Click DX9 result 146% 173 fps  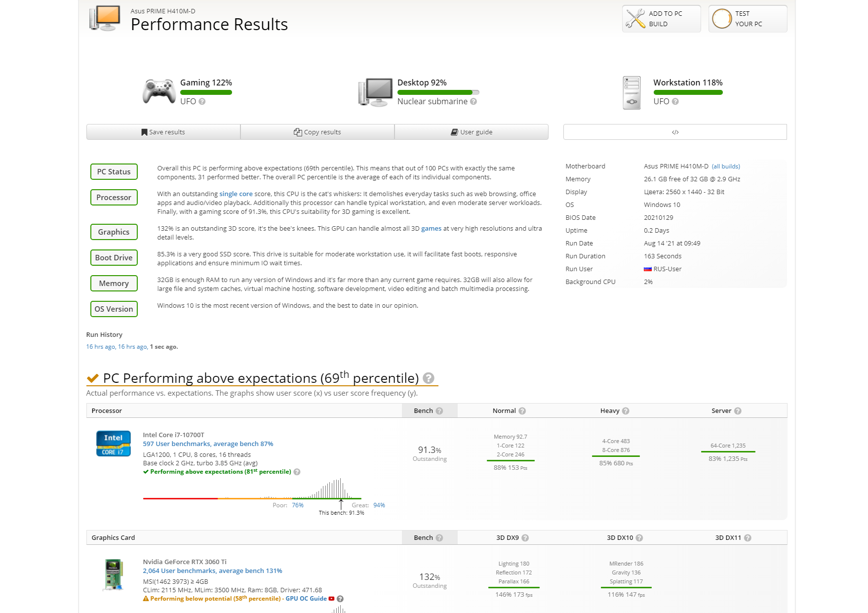coord(513,595)
